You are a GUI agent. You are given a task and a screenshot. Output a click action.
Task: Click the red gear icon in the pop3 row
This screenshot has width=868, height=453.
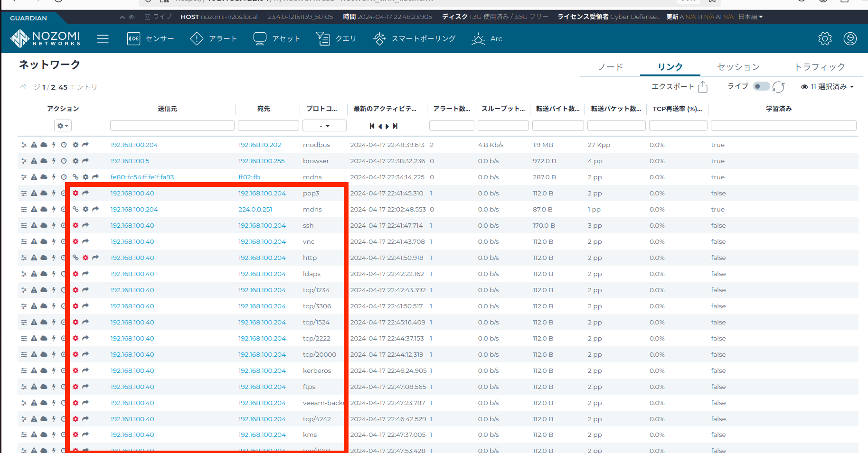[75, 193]
